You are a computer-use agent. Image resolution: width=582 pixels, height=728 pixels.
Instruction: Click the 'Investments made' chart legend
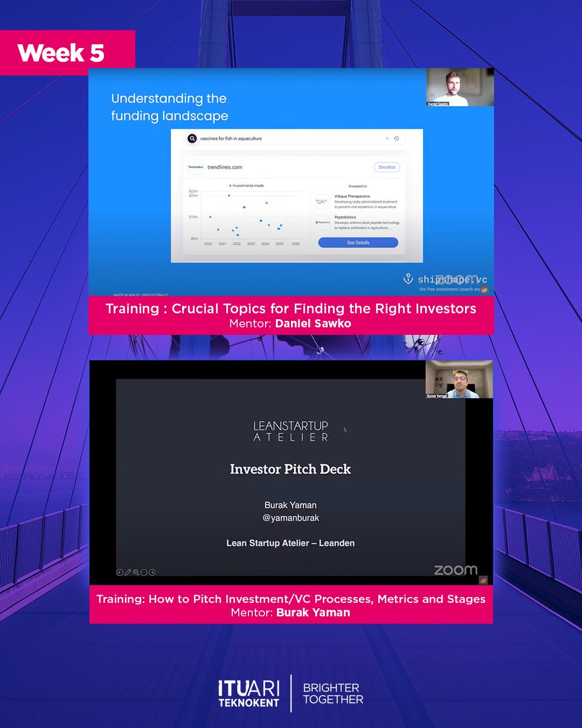coord(246,186)
